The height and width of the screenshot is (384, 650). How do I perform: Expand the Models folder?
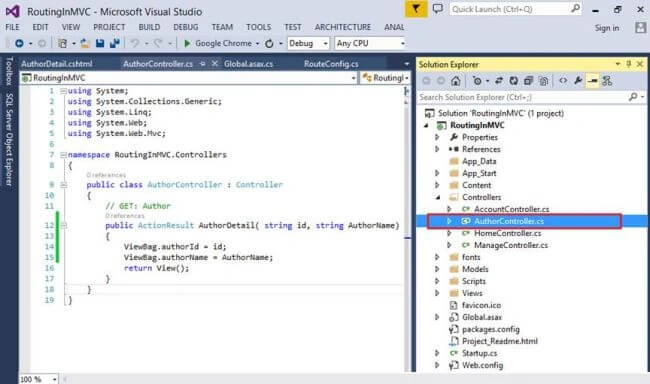coord(437,269)
